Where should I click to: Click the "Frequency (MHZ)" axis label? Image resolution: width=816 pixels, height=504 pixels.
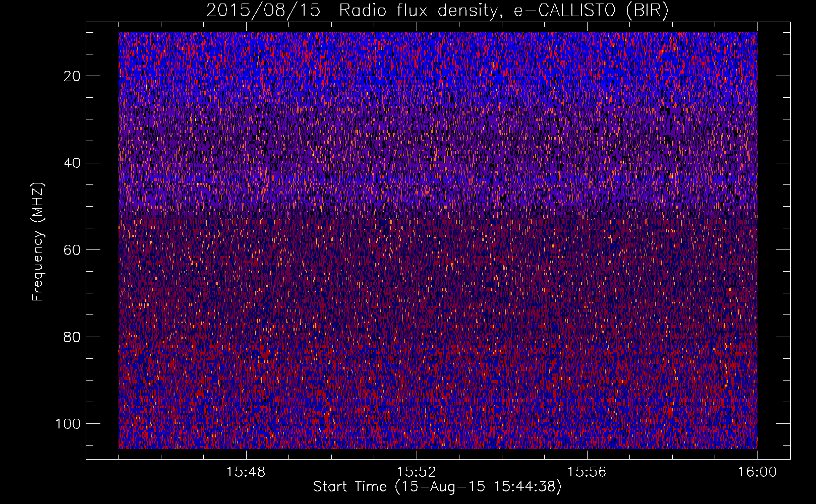click(38, 241)
